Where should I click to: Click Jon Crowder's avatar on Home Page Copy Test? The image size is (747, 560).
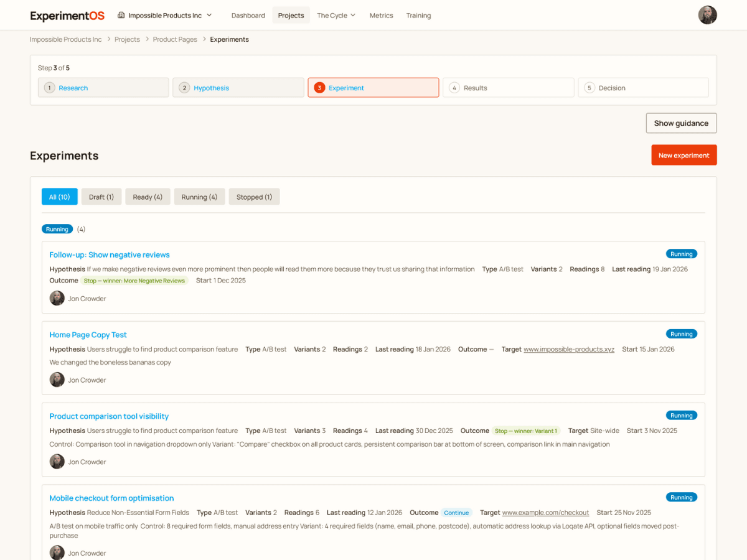(x=57, y=380)
